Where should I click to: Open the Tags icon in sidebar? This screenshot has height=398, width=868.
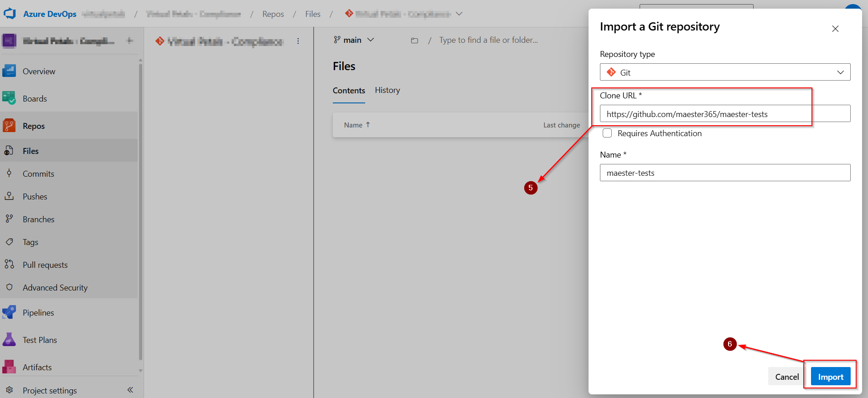pos(9,242)
